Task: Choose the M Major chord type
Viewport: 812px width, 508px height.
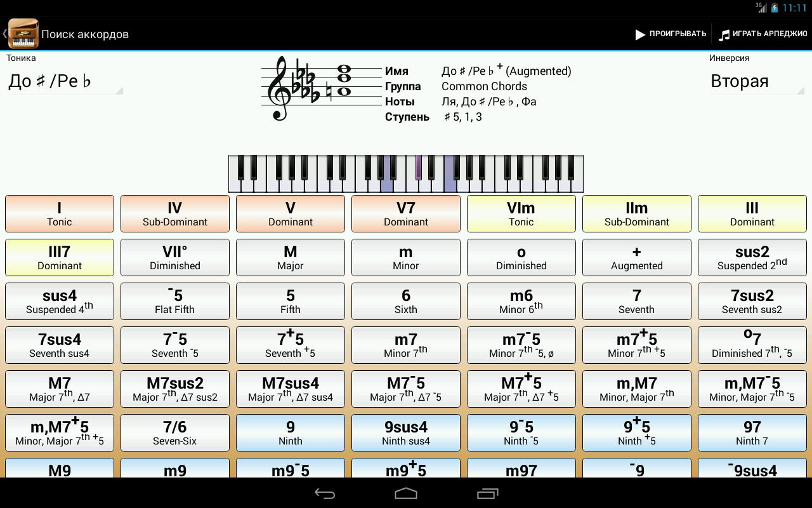Action: coord(291,258)
